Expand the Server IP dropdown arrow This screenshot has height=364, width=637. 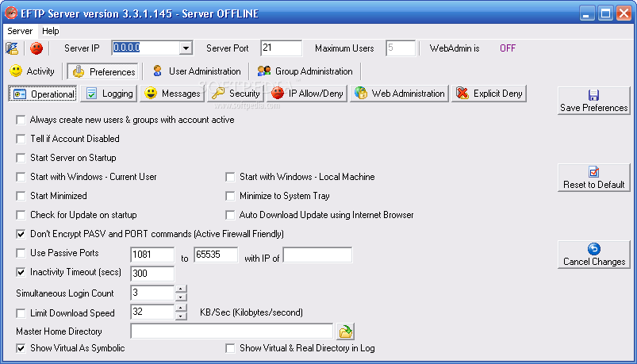pyautogui.click(x=186, y=48)
